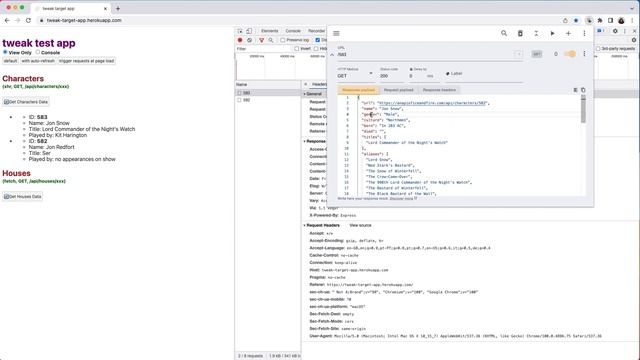Open the Chrome extensions puzzle icon
This screenshot has height=360, width=640.
point(600,20)
